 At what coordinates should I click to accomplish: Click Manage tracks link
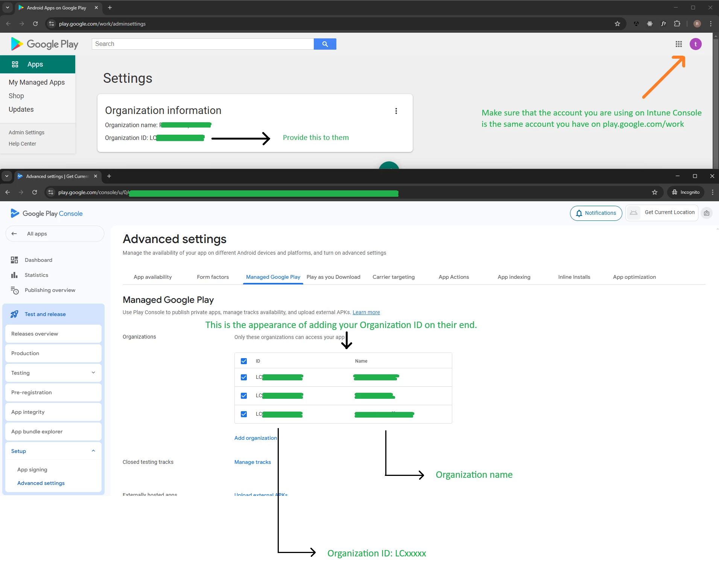[x=252, y=462]
